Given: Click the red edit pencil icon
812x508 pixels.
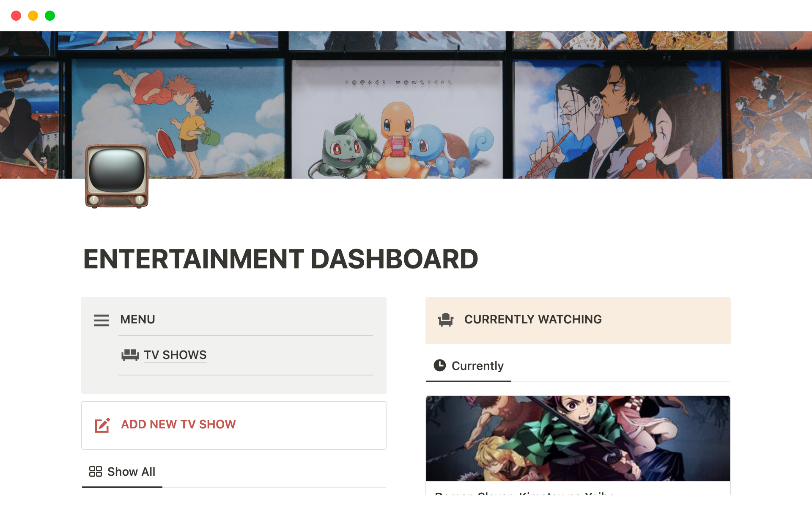Looking at the screenshot, I should [102, 425].
